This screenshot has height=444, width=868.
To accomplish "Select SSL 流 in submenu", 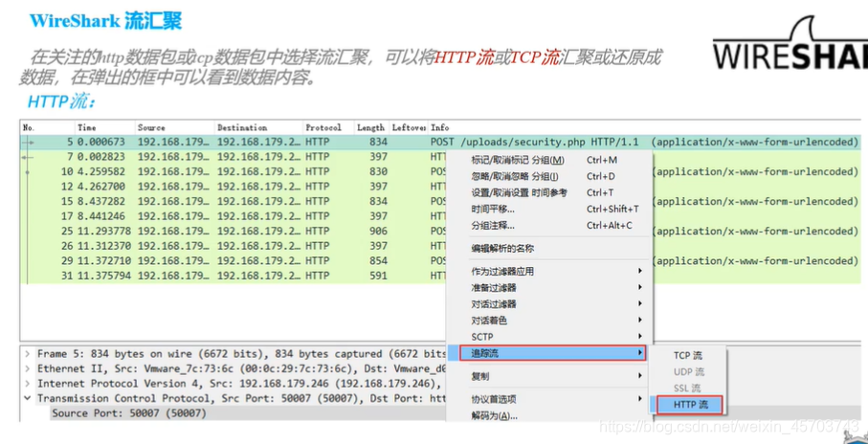I will click(x=688, y=388).
